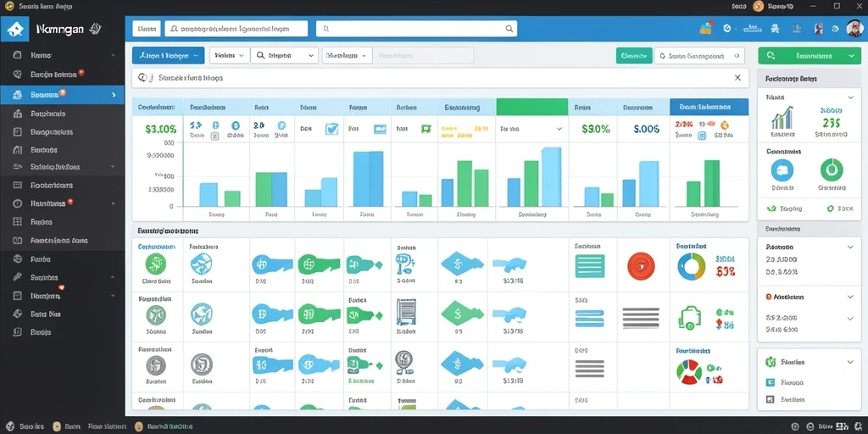The image size is (868, 434).
Task: Expand the blue dropdown button in the toolbar
Action: coord(169,55)
